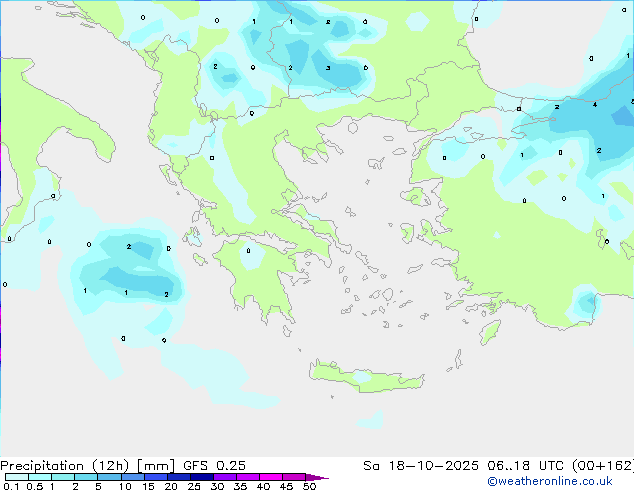Click the '4' precipitation value over northern Turkey
Viewport: 634px width, 490px height.
point(594,105)
